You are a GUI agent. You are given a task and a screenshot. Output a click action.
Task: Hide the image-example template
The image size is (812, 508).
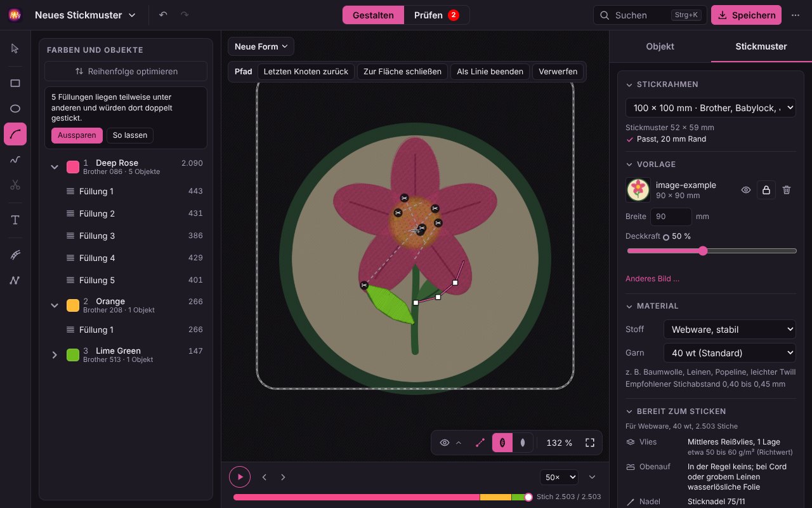(746, 190)
